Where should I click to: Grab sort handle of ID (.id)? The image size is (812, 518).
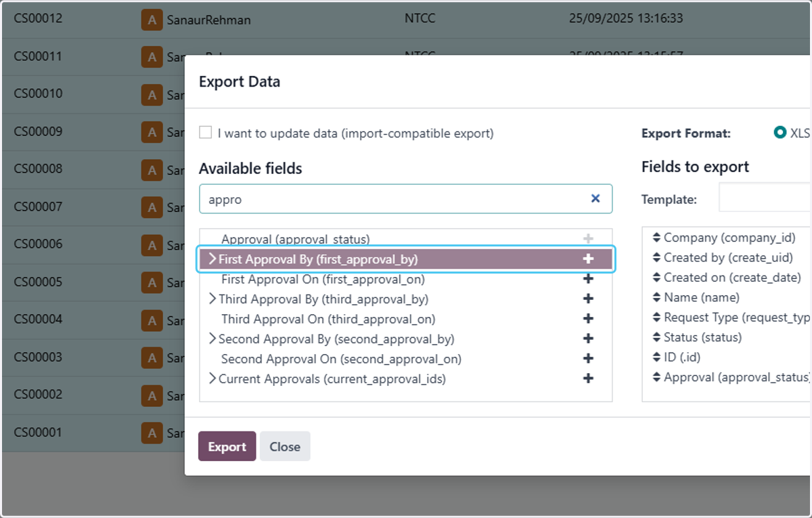point(656,357)
